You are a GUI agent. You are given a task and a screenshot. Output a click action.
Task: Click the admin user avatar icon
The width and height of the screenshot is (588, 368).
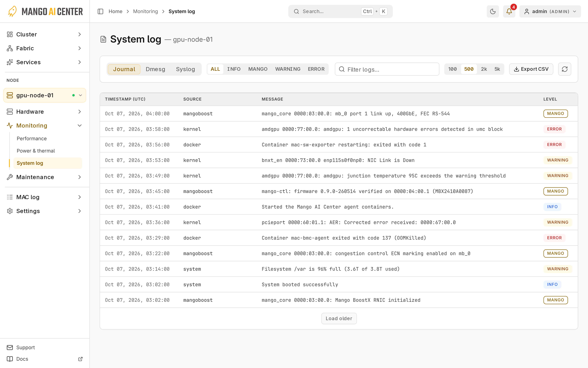[526, 11]
